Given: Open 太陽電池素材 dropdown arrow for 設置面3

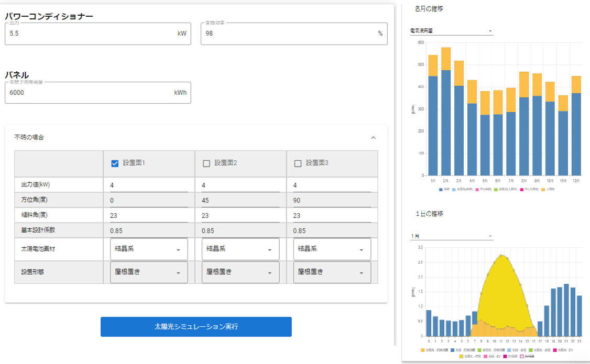Looking at the screenshot, I should 361,250.
